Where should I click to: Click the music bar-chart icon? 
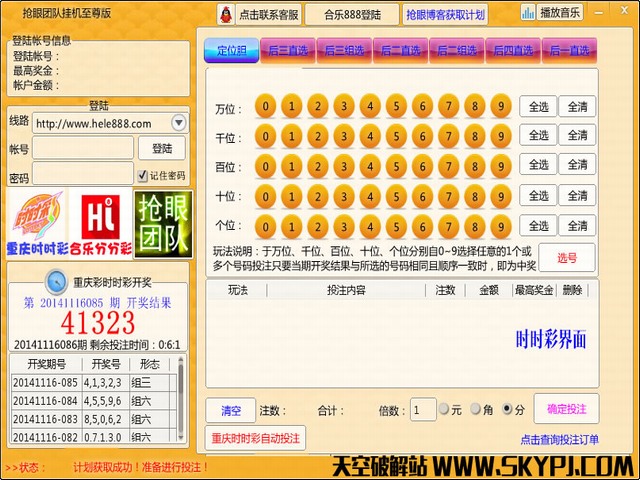[528, 13]
